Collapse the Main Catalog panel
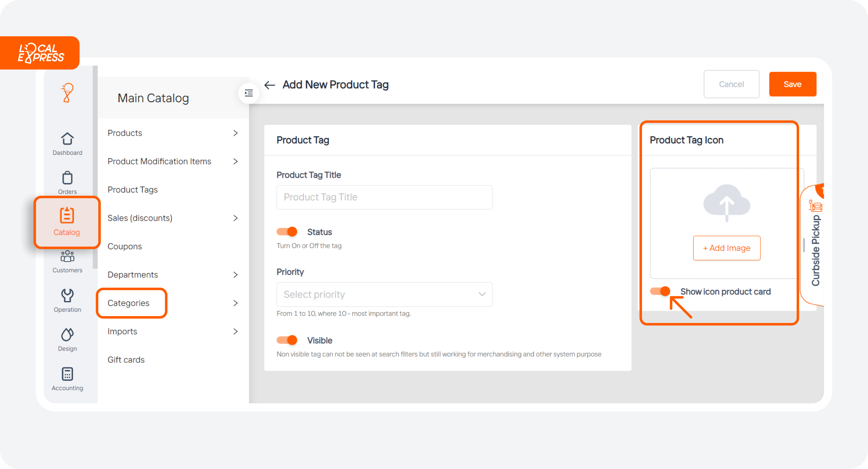 coord(248,93)
